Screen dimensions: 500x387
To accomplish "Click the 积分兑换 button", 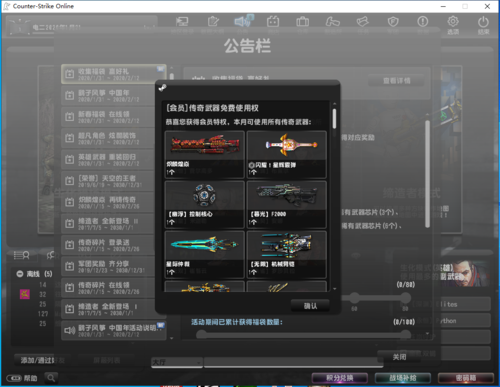I will (x=340, y=378).
